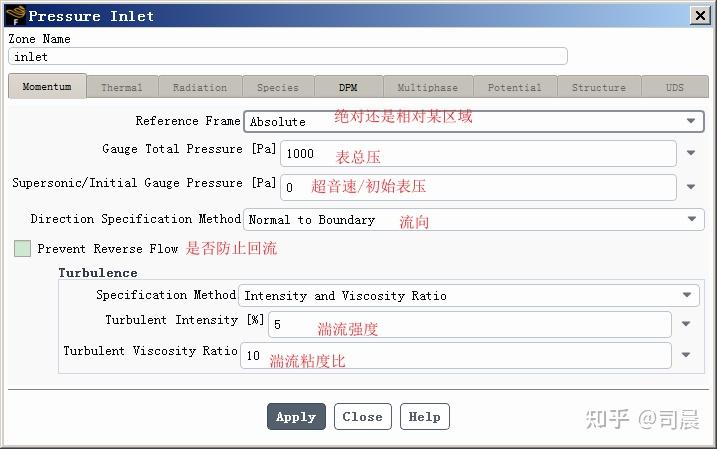
Task: Click Supersonic/Initial Gauge Pressure field
Action: coord(478,187)
